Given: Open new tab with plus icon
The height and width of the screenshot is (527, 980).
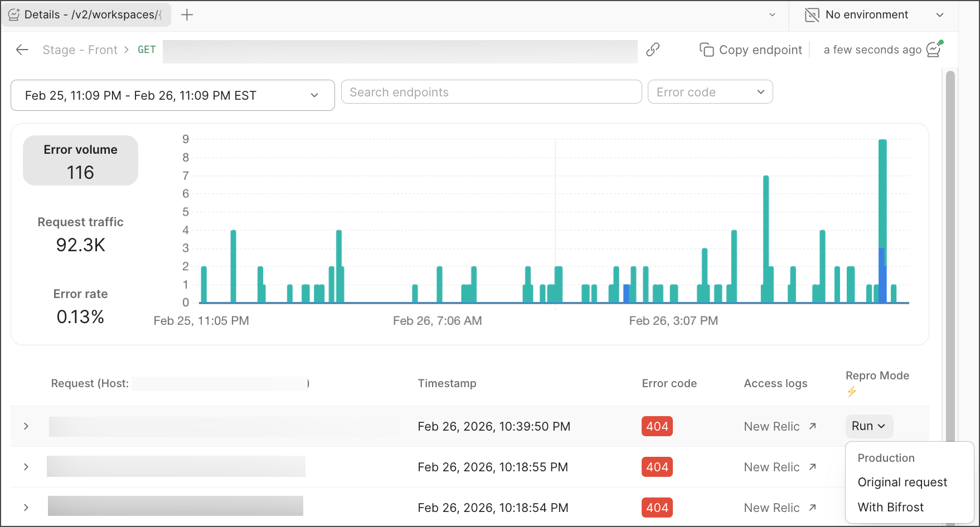Looking at the screenshot, I should coord(187,15).
